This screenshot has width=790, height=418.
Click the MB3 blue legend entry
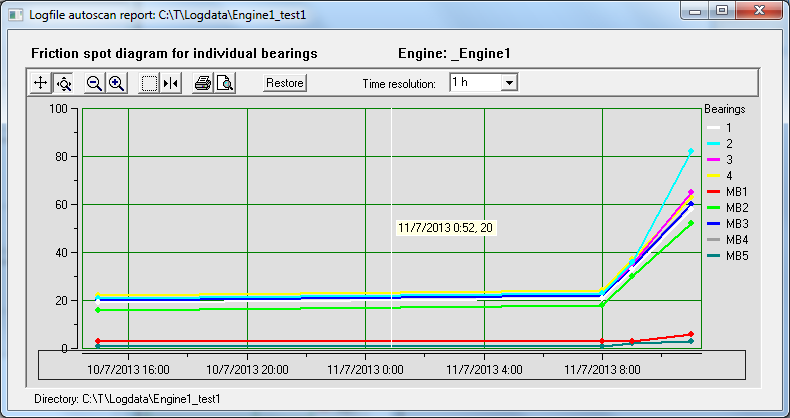point(728,223)
